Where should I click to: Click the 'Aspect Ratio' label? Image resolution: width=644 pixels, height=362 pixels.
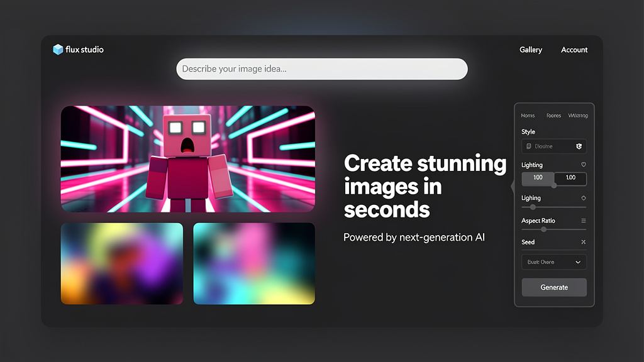coord(538,221)
